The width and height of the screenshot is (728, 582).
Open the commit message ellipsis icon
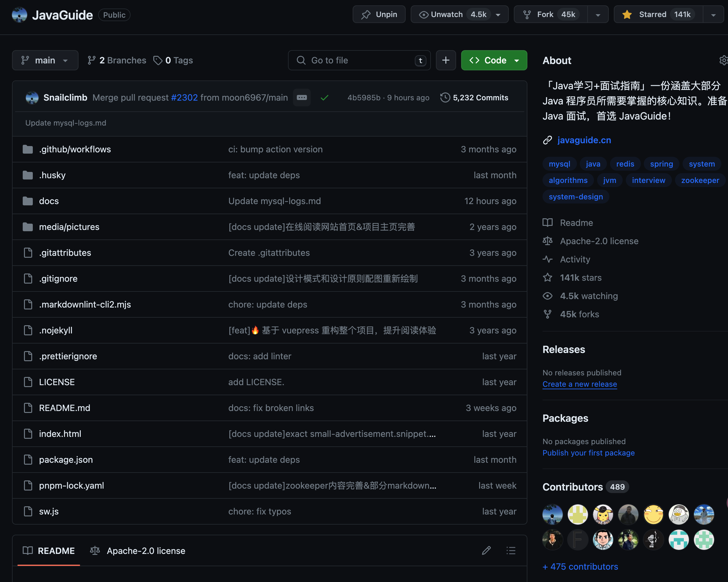pyautogui.click(x=302, y=97)
